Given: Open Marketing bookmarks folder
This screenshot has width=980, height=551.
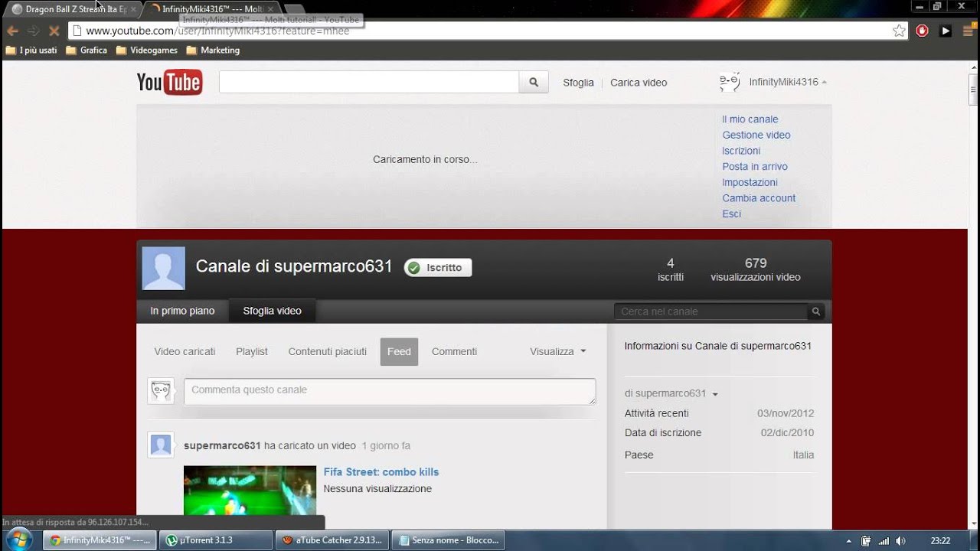Looking at the screenshot, I should click(x=213, y=51).
